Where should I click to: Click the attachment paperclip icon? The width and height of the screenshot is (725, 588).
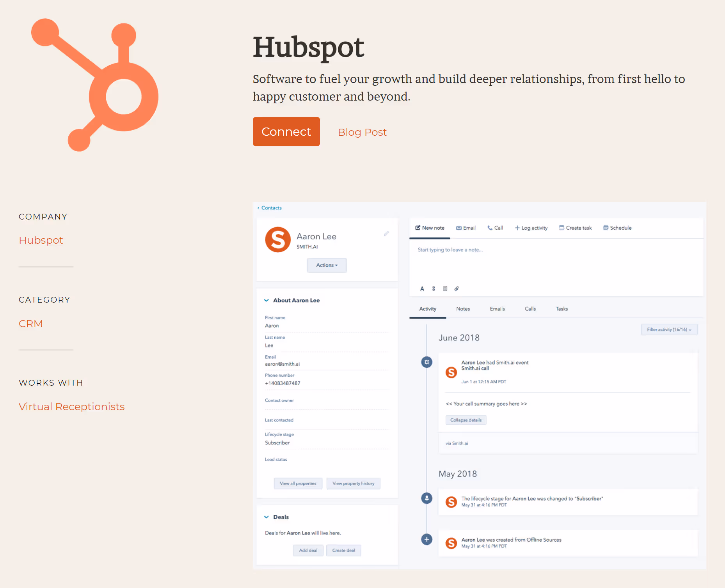click(x=457, y=289)
